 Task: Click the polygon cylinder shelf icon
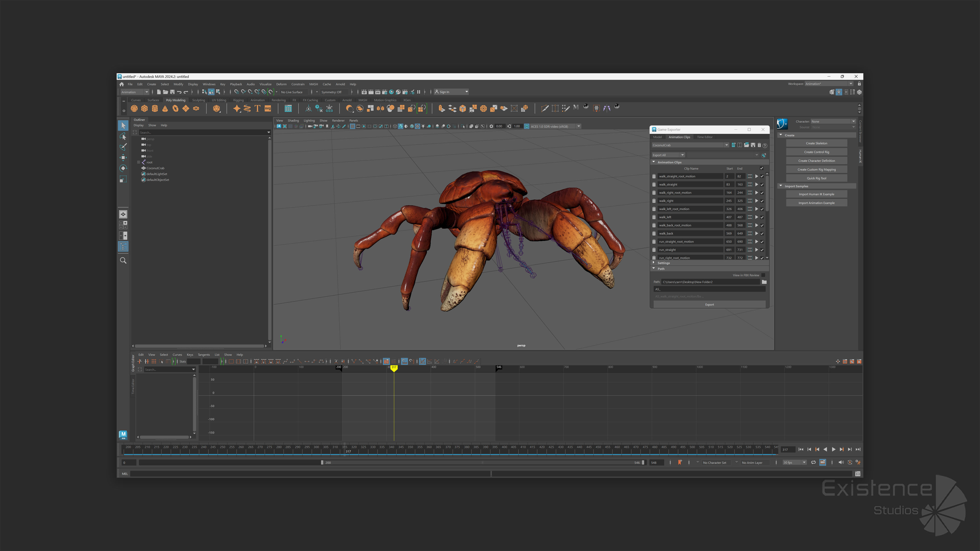tap(155, 108)
